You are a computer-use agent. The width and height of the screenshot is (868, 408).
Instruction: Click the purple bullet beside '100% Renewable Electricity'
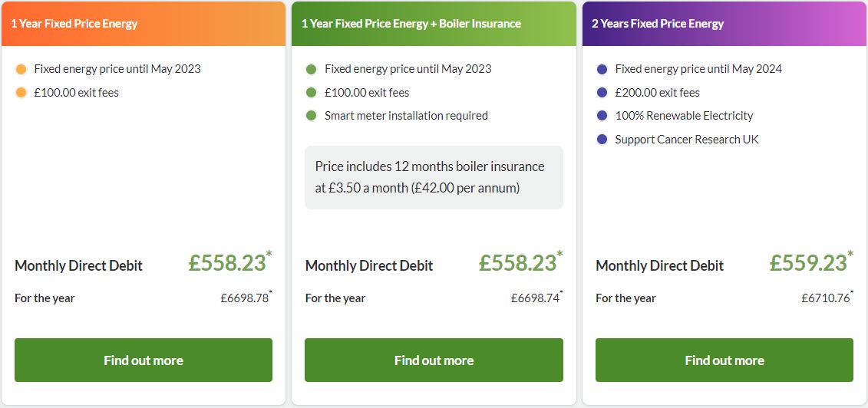(602, 116)
